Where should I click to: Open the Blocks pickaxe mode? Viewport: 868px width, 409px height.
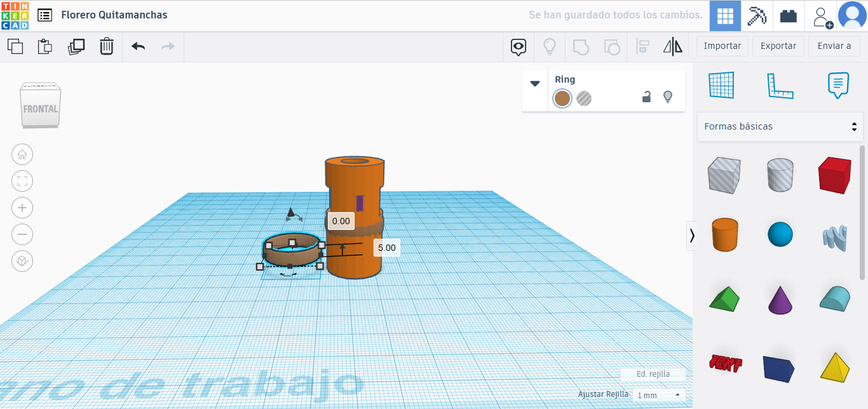point(757,16)
